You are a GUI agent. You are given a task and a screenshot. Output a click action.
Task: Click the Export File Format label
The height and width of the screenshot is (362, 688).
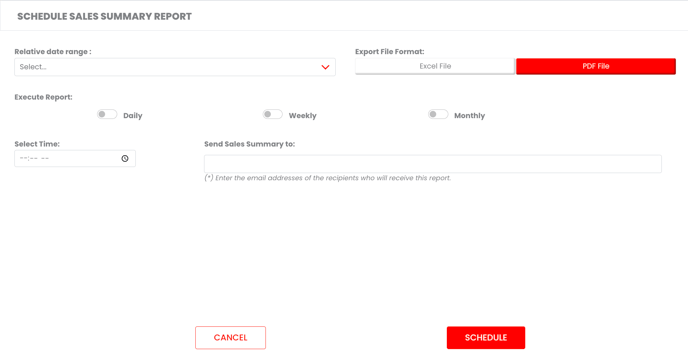coord(390,51)
